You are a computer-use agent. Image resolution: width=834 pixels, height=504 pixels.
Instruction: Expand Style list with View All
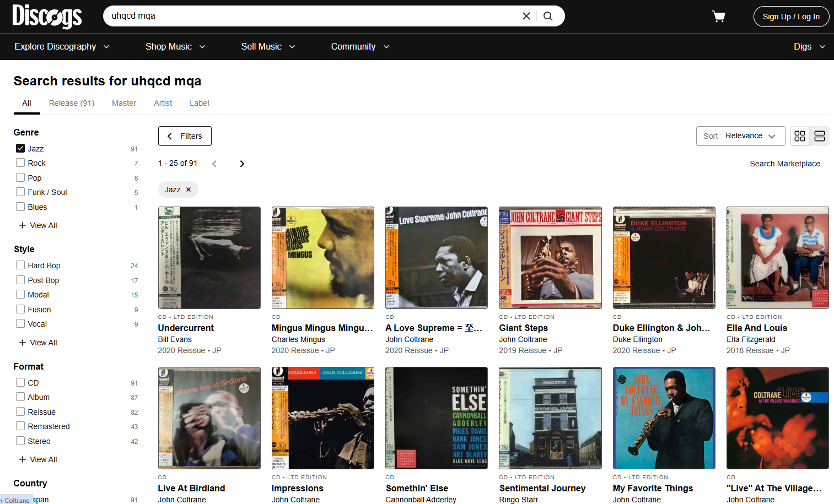coord(38,343)
